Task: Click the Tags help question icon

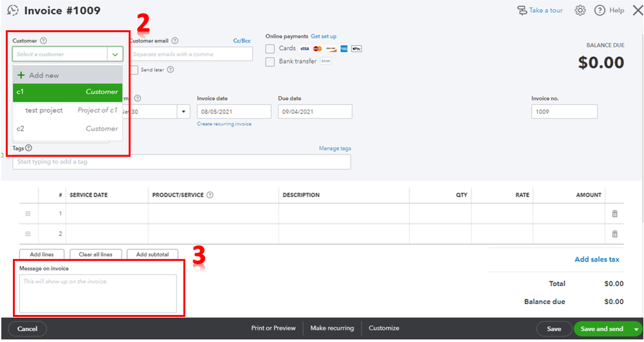Action: 28,148
